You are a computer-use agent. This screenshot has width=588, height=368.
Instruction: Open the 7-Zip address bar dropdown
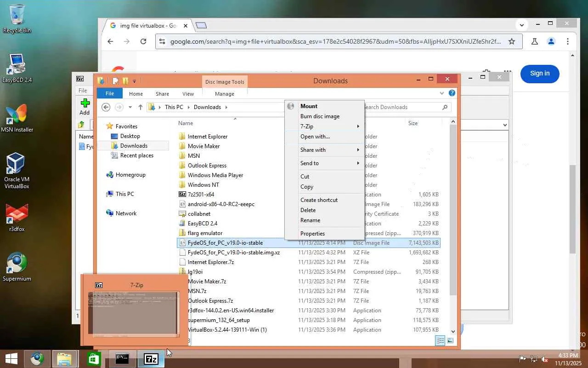pyautogui.click(x=505, y=125)
